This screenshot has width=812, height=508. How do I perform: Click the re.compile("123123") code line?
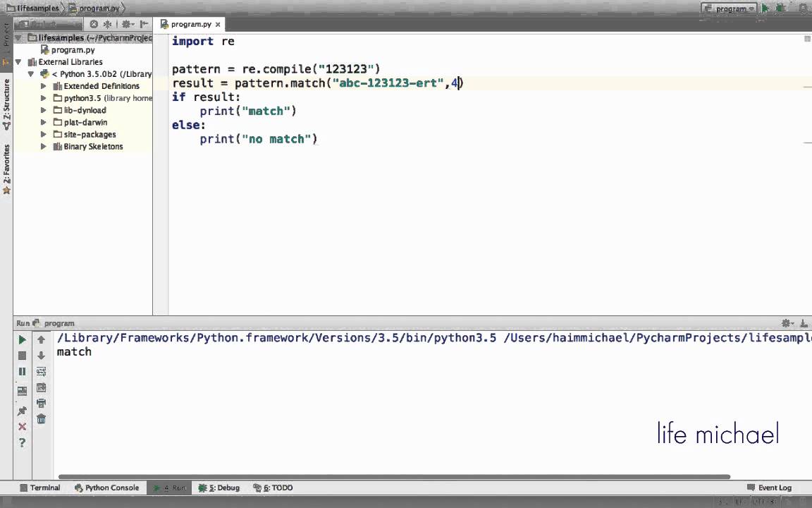tap(276, 69)
